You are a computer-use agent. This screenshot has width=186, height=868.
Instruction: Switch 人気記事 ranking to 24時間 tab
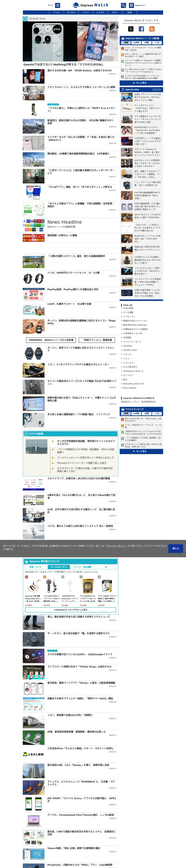[136, 43]
